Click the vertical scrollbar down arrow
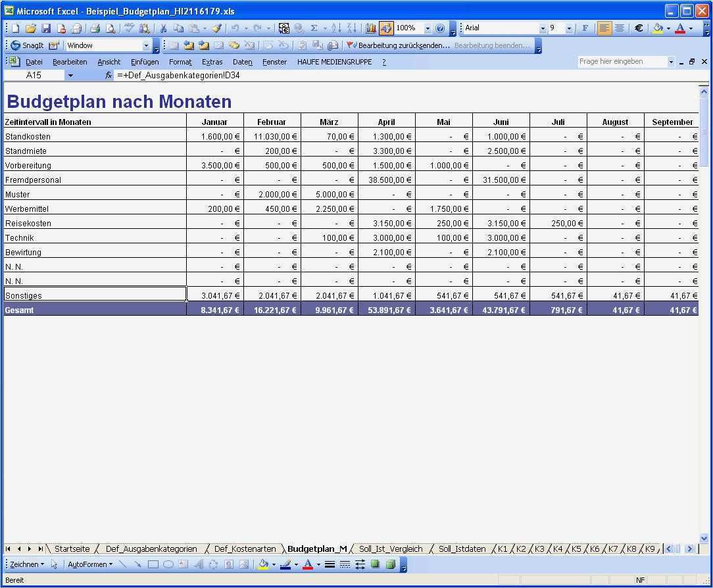This screenshot has height=588, width=713. click(x=703, y=538)
